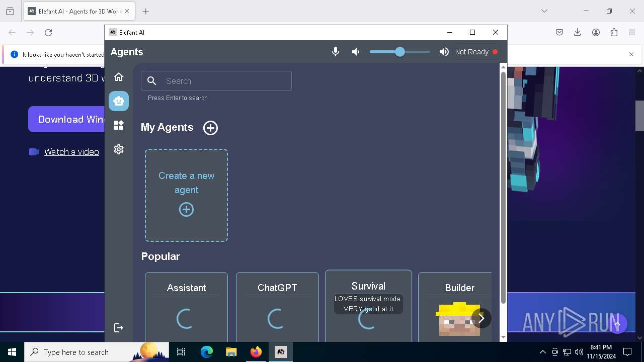The height and width of the screenshot is (362, 644).
Task: Click the scroll-to-top button on web page
Action: (618, 324)
